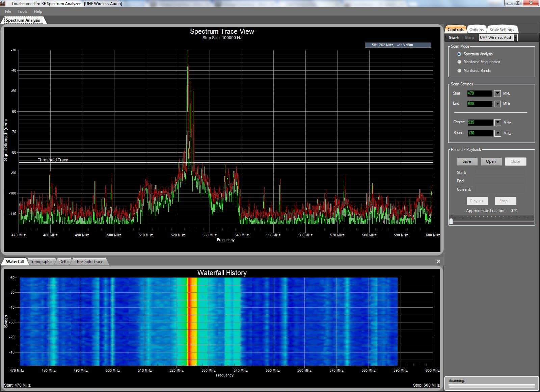
Task: Switch to the Options tab
Action: (x=477, y=29)
